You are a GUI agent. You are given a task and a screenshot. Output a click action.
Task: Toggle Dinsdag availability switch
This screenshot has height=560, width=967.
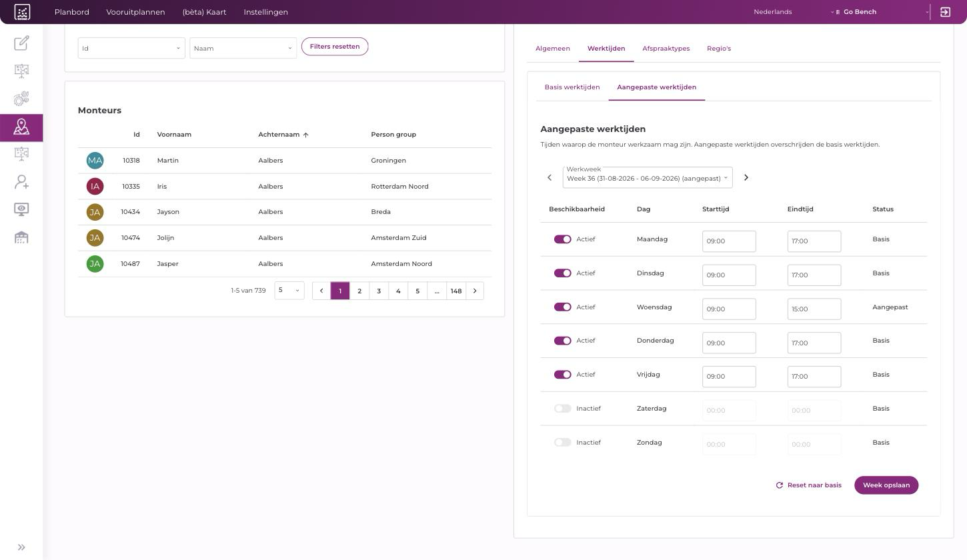(x=562, y=273)
